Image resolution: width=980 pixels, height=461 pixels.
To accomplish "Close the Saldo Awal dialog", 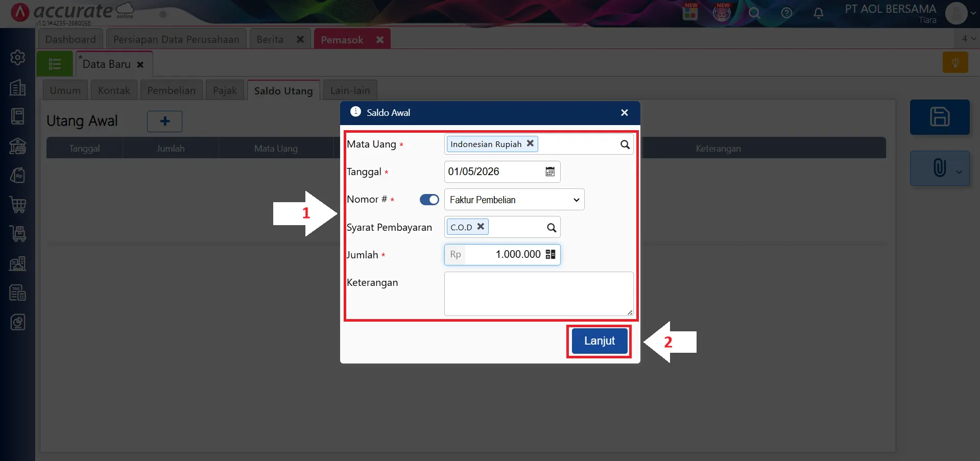I will [624, 113].
